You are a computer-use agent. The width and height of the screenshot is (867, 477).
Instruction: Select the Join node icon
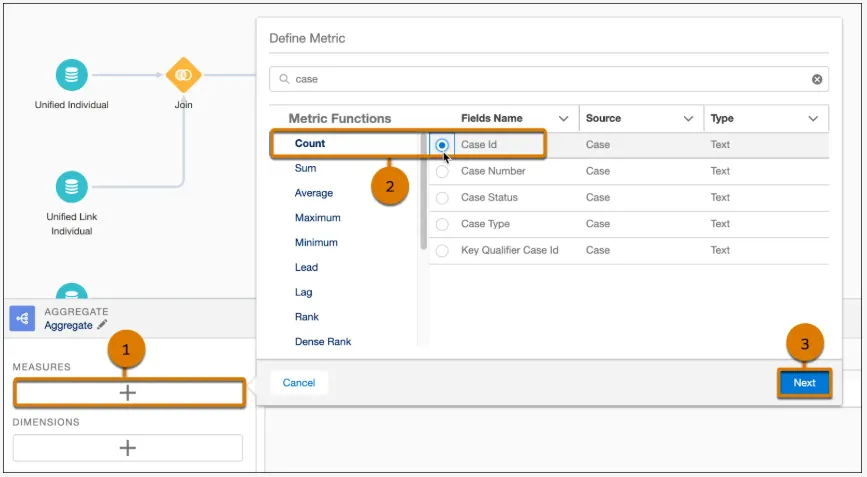[183, 75]
